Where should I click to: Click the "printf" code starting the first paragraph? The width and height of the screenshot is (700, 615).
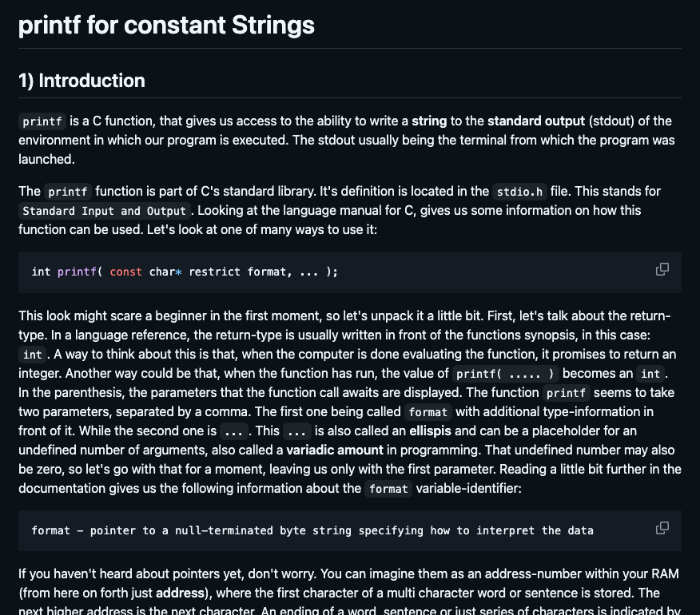point(42,122)
